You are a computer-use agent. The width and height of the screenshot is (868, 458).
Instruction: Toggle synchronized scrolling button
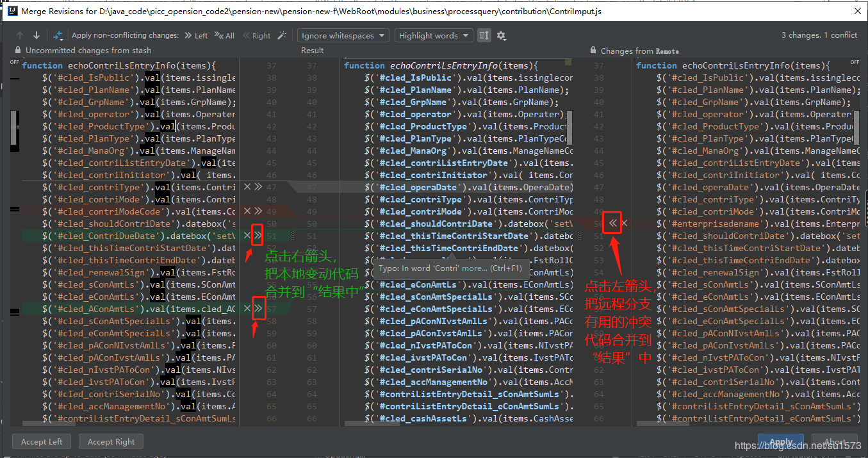click(484, 36)
